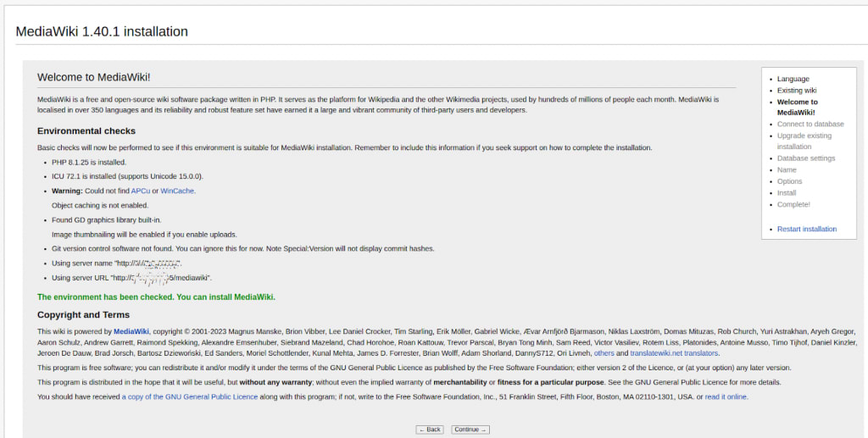Select the Upgrade existing installation step
Viewport: 868px width, 438px height.
coord(804,141)
